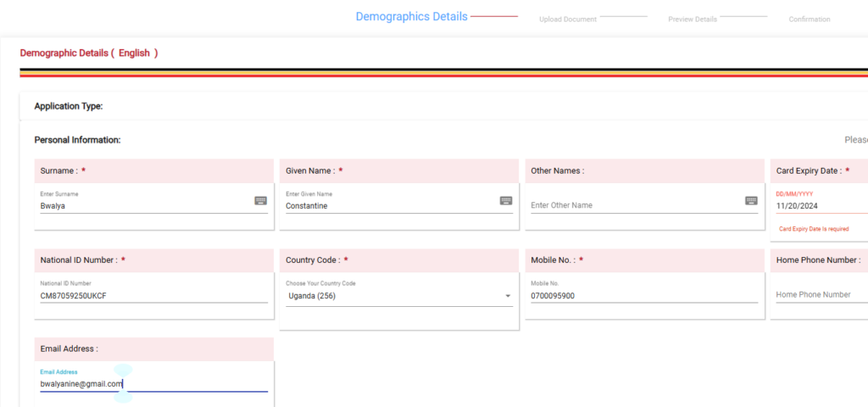Viewport: 868px width, 407px height.
Task: Click the Mobile No. field 0700095900
Action: pyautogui.click(x=641, y=295)
